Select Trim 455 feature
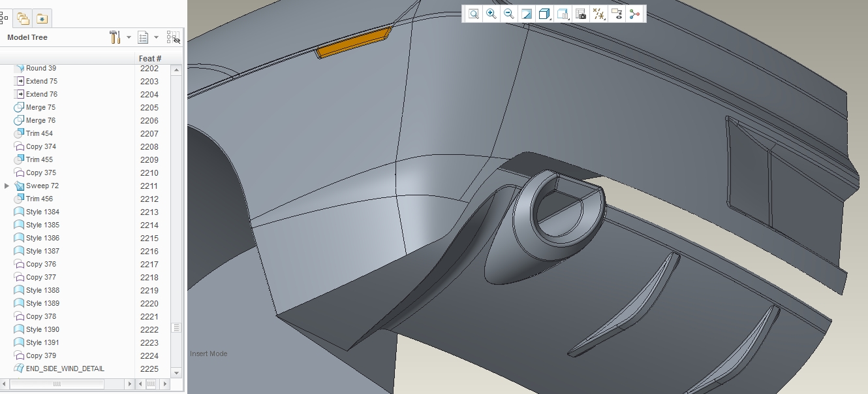 (39, 159)
